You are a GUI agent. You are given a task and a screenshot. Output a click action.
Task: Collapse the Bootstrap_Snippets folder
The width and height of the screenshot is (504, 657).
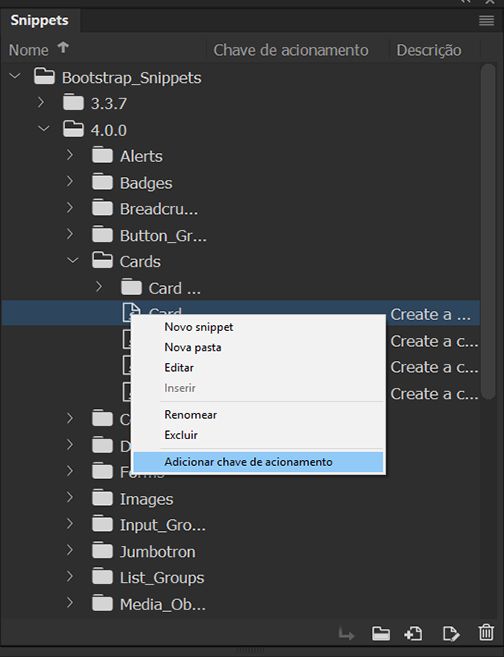[x=15, y=76]
